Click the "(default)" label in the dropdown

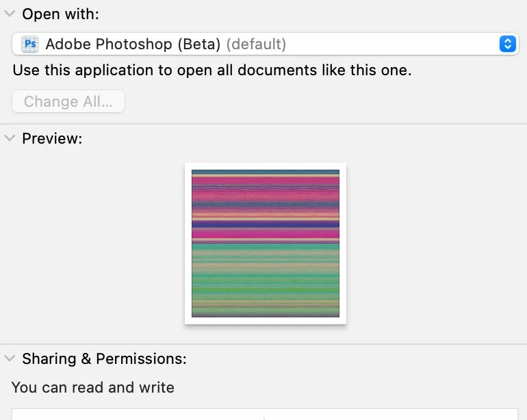click(x=256, y=44)
